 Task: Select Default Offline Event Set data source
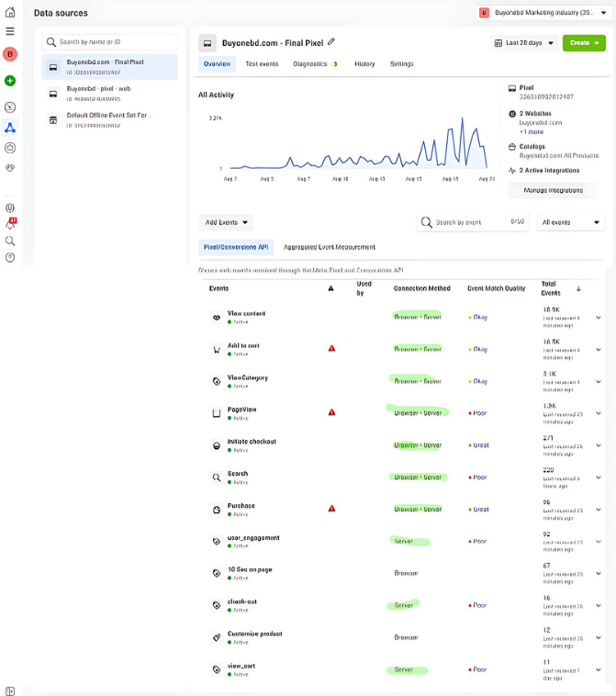[x=109, y=120]
